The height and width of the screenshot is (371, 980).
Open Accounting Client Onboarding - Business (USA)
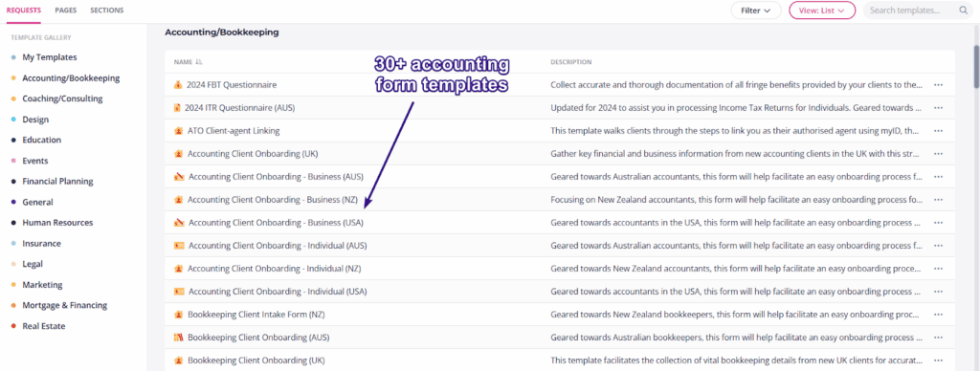(276, 223)
